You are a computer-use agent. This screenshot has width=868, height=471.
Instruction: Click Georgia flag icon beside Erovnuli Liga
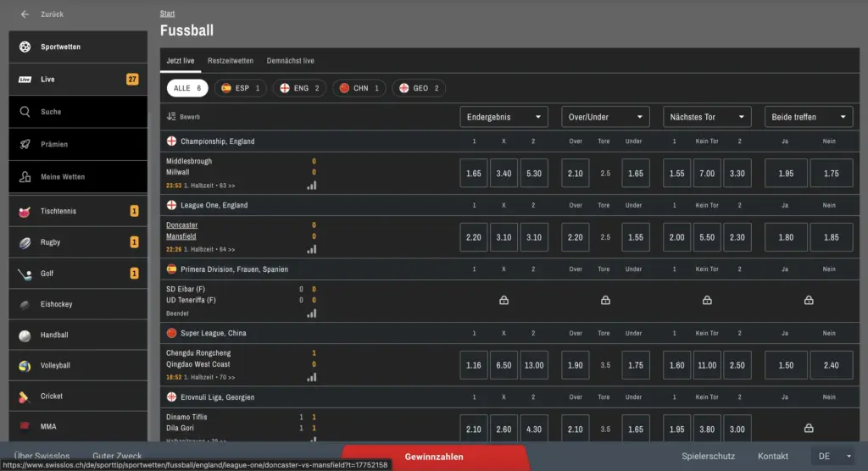[x=171, y=396]
